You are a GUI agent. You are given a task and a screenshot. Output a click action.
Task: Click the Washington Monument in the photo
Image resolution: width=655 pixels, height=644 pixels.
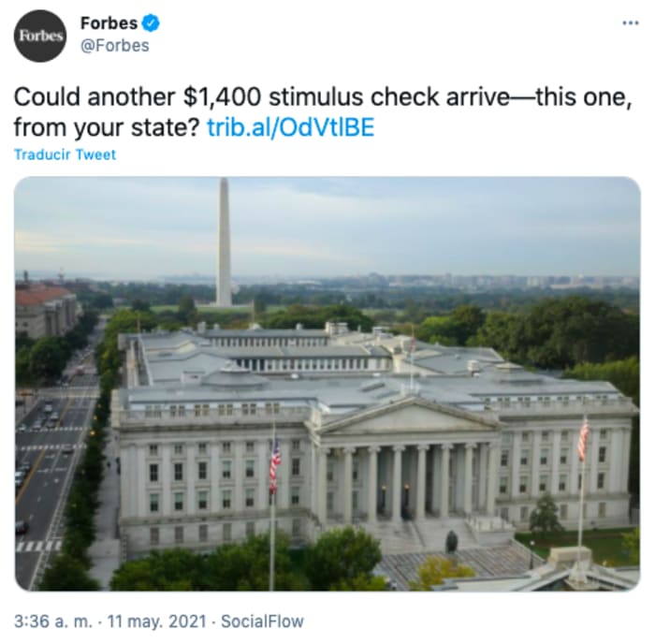click(x=224, y=242)
